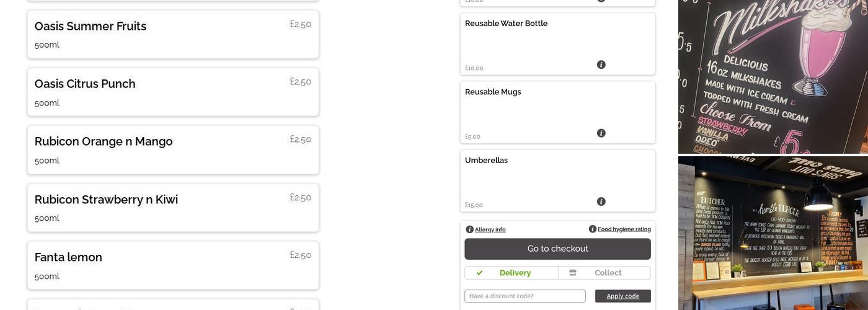
Task: Add Oasis Citrus Punch to the order
Action: 173,92
